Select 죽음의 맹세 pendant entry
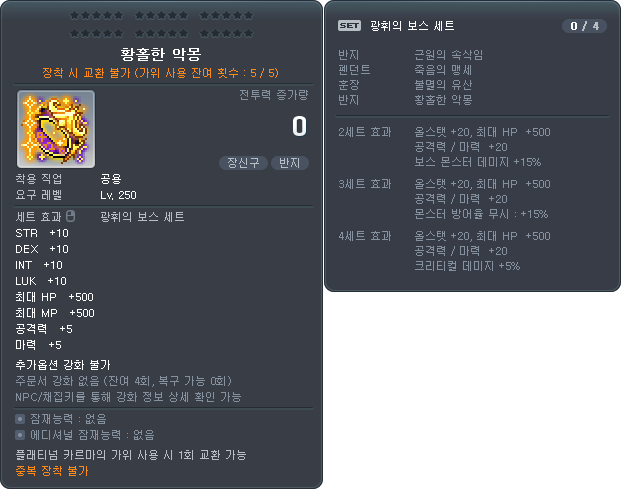Screen dimensions: 622x491 (443, 70)
